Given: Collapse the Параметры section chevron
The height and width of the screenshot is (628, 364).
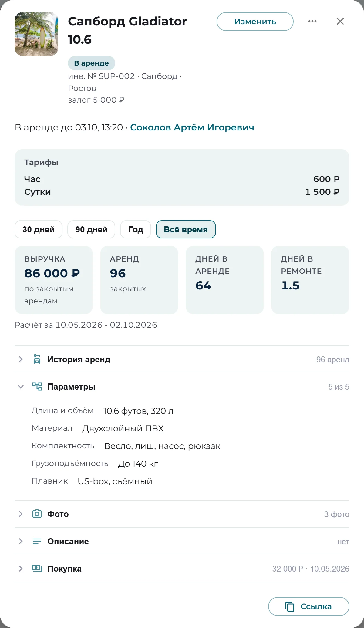Looking at the screenshot, I should [21, 387].
